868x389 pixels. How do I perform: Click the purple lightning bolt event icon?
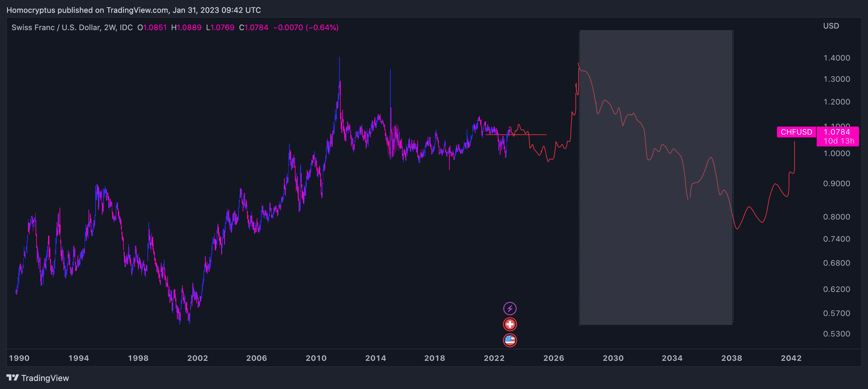[x=510, y=308]
